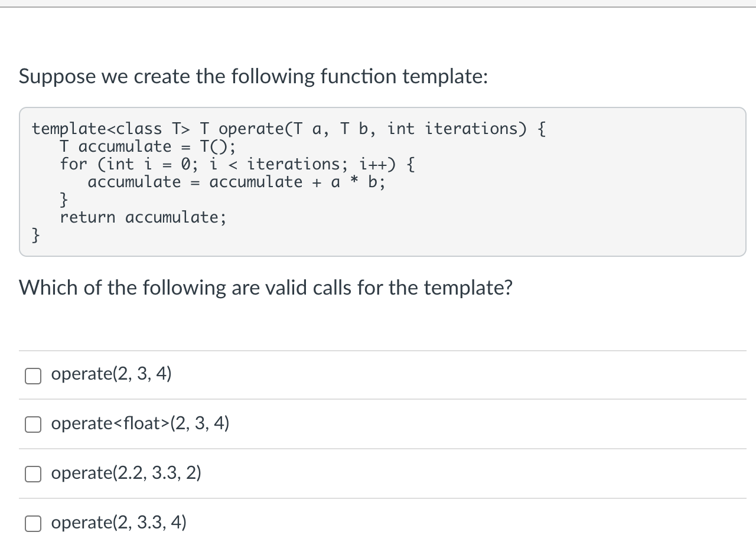Select the answer text operate(2, 3, 4)
The height and width of the screenshot is (555, 756).
click(x=112, y=374)
